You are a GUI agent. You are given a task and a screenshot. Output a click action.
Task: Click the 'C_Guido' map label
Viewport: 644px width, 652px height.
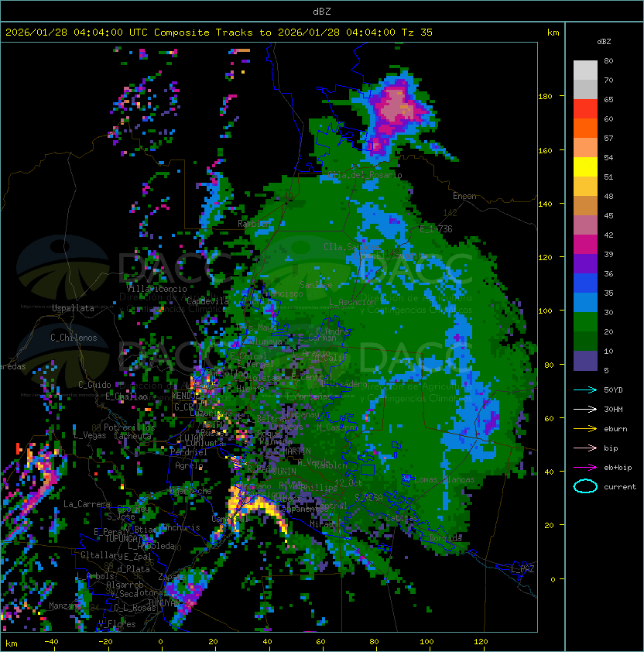[94, 385]
